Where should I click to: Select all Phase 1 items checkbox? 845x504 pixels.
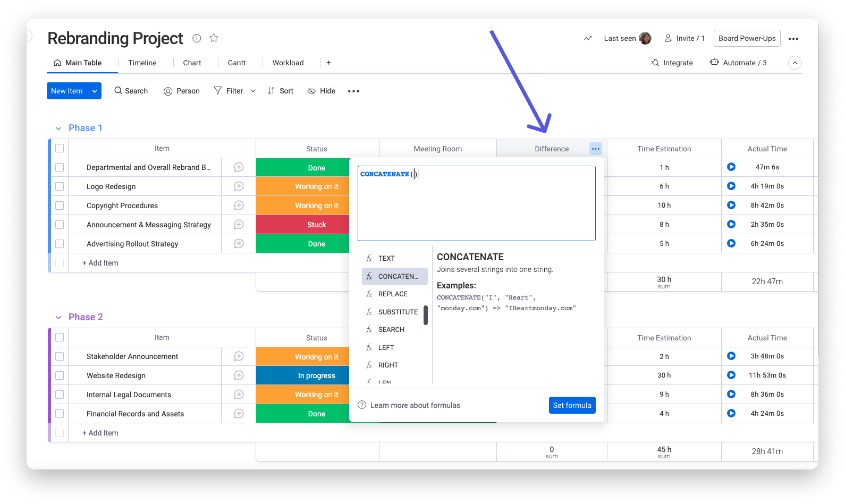coord(60,148)
